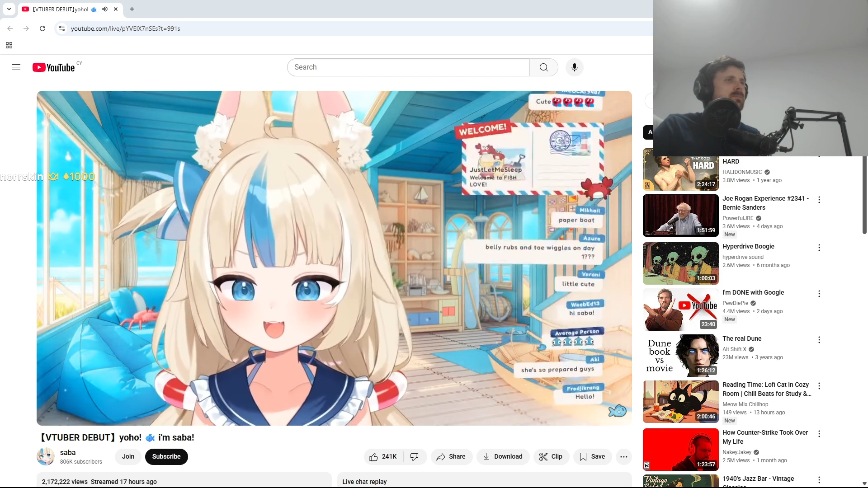Activate voice search microphone icon

(574, 67)
